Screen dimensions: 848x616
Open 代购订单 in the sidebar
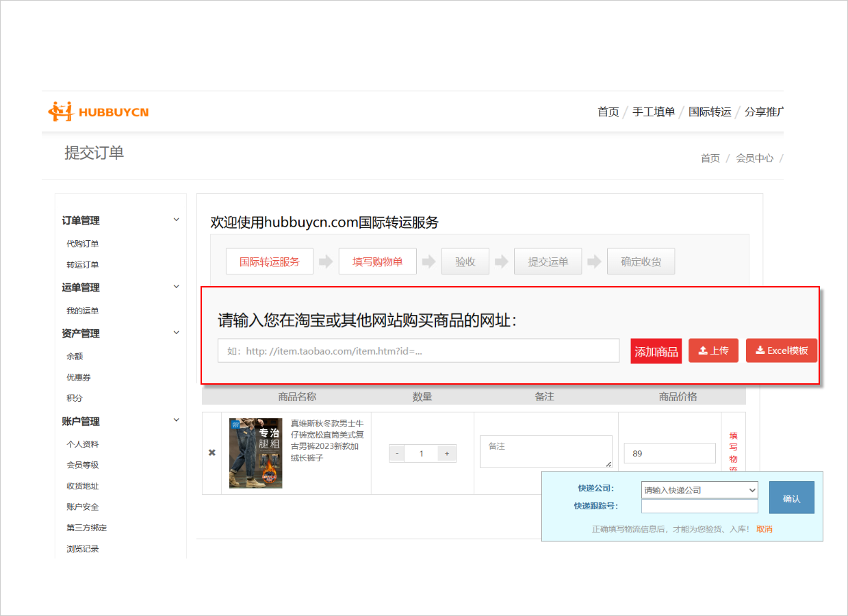pos(83,244)
